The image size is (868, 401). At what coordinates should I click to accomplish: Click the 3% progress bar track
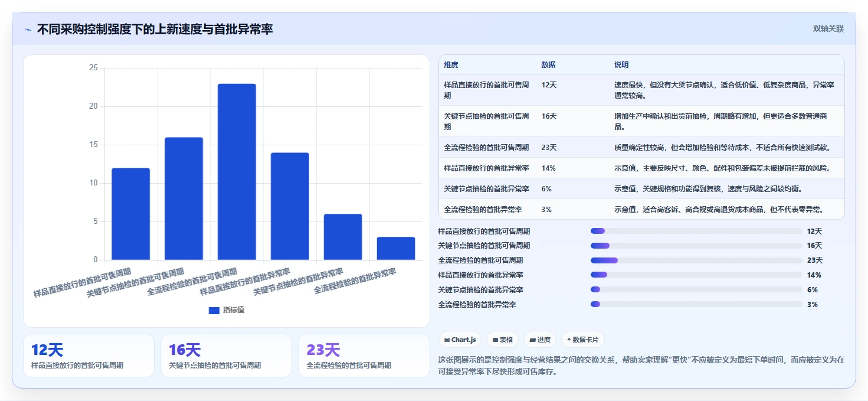pos(696,304)
